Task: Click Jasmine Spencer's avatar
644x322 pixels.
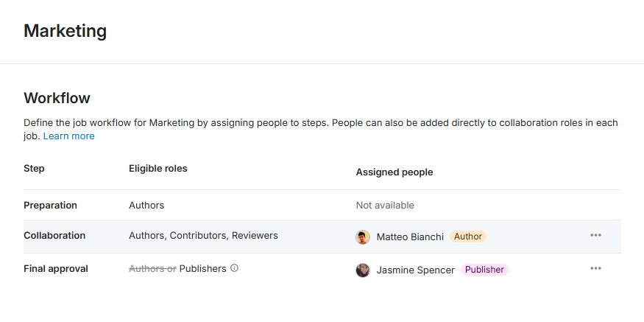Action: coord(363,270)
